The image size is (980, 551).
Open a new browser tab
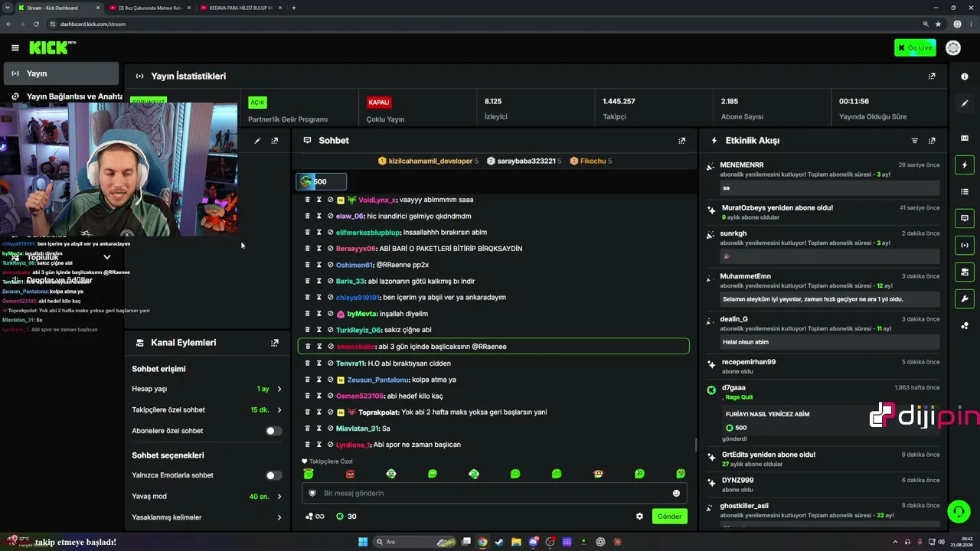point(294,8)
